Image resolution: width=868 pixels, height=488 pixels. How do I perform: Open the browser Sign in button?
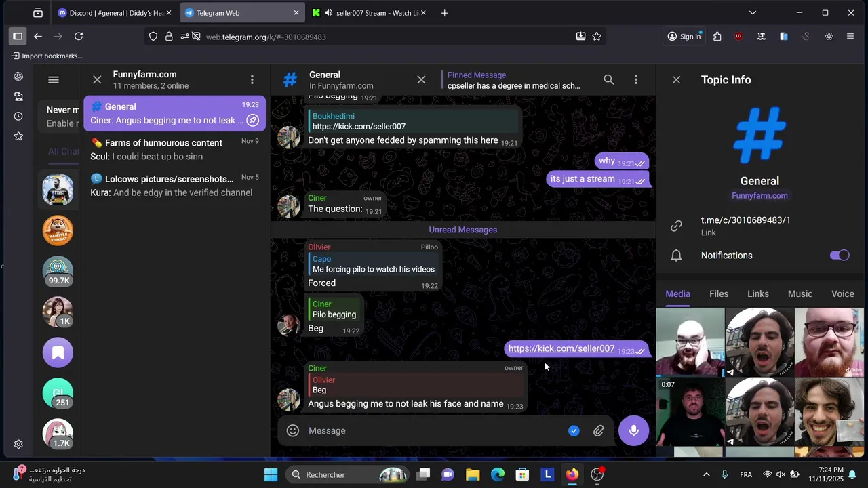tap(684, 37)
